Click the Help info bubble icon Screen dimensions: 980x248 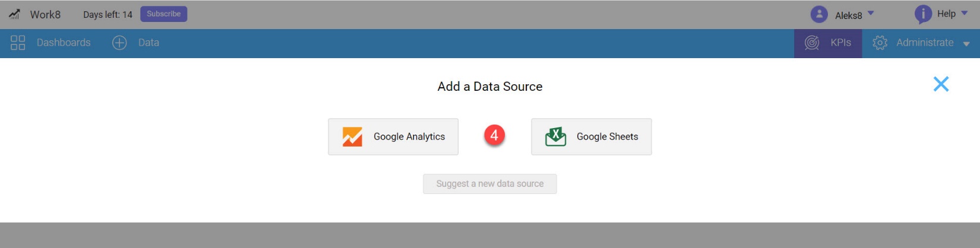pyautogui.click(x=923, y=14)
